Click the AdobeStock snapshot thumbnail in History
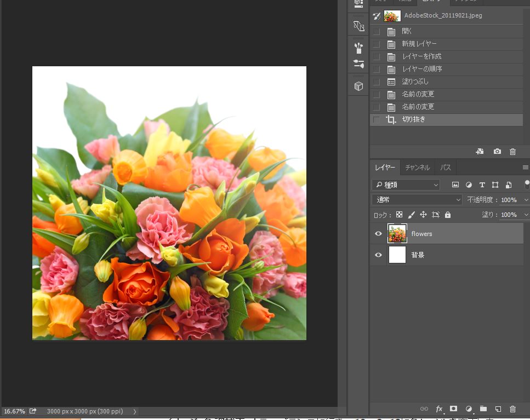The width and height of the screenshot is (530, 420). (x=392, y=16)
